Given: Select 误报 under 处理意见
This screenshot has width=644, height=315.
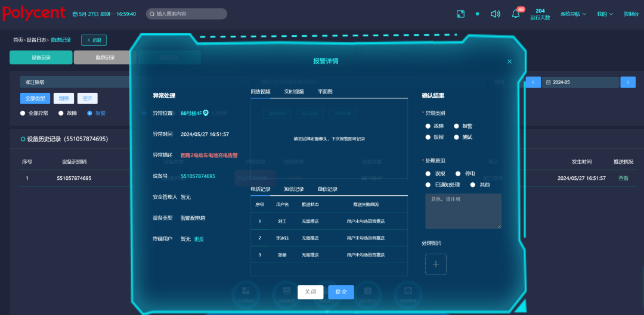Looking at the screenshot, I should tap(428, 173).
